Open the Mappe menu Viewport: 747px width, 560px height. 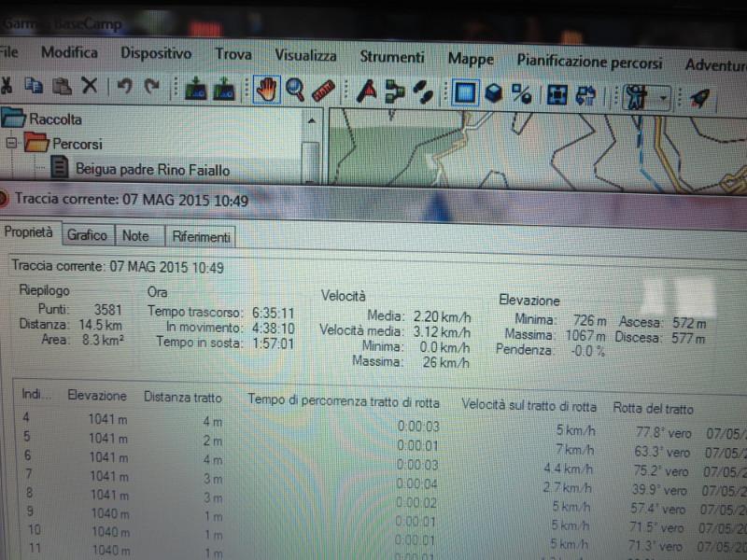[x=471, y=59]
